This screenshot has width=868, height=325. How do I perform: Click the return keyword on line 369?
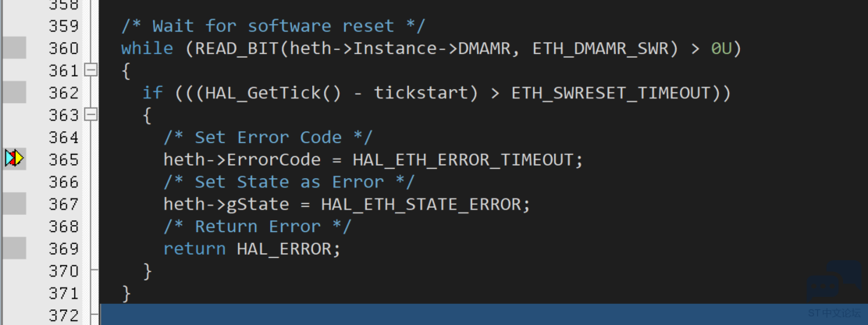click(194, 248)
